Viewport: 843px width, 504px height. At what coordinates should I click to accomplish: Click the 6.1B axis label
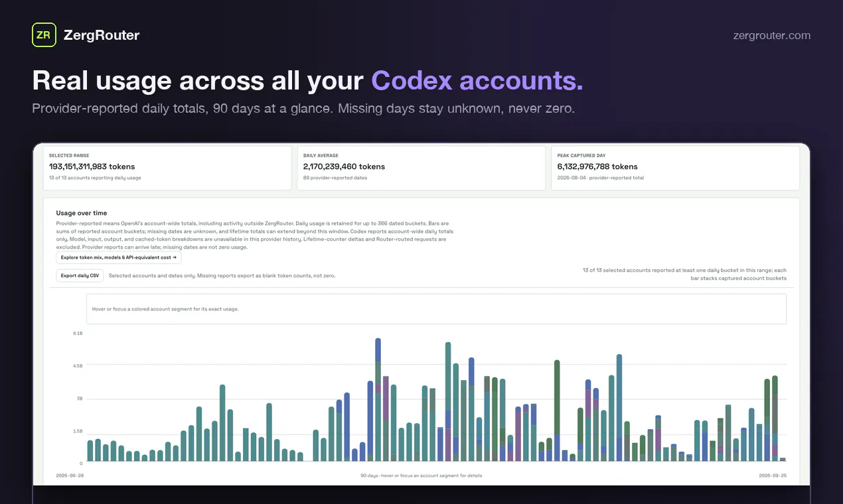point(78,333)
